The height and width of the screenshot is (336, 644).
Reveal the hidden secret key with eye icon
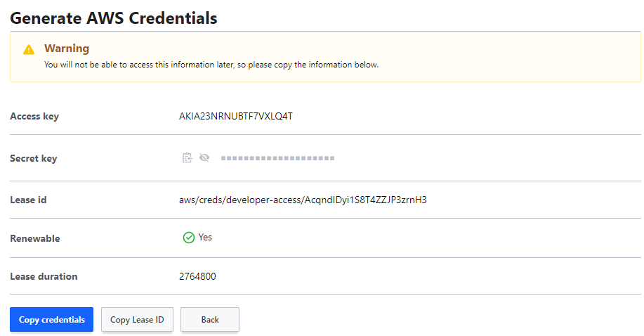tap(204, 157)
